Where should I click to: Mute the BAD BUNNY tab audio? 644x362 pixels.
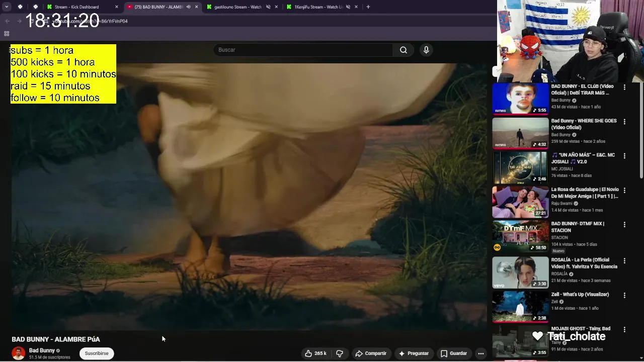(x=188, y=7)
